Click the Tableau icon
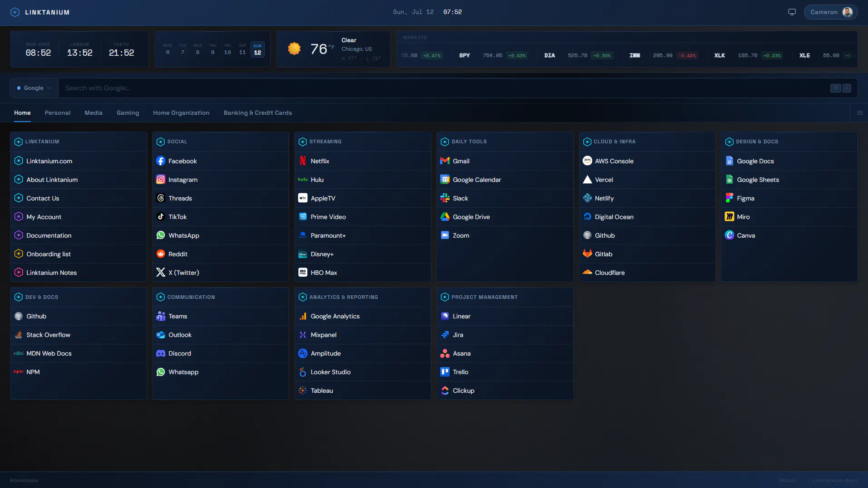 [x=303, y=390]
